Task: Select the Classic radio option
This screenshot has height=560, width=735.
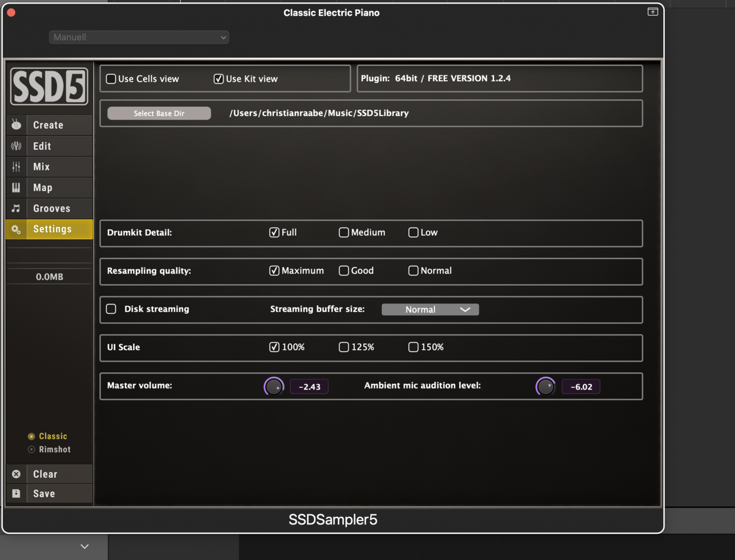Action: point(32,436)
